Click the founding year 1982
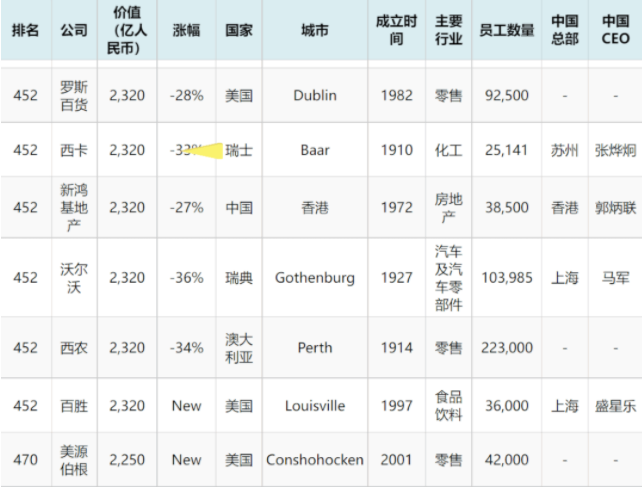The height and width of the screenshot is (489, 642). coord(396,96)
